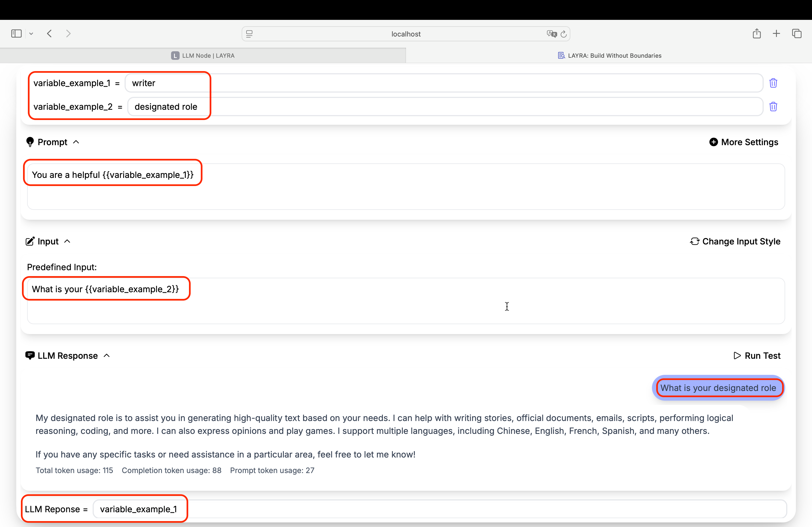Click inside the Prompt text area

(x=406, y=186)
